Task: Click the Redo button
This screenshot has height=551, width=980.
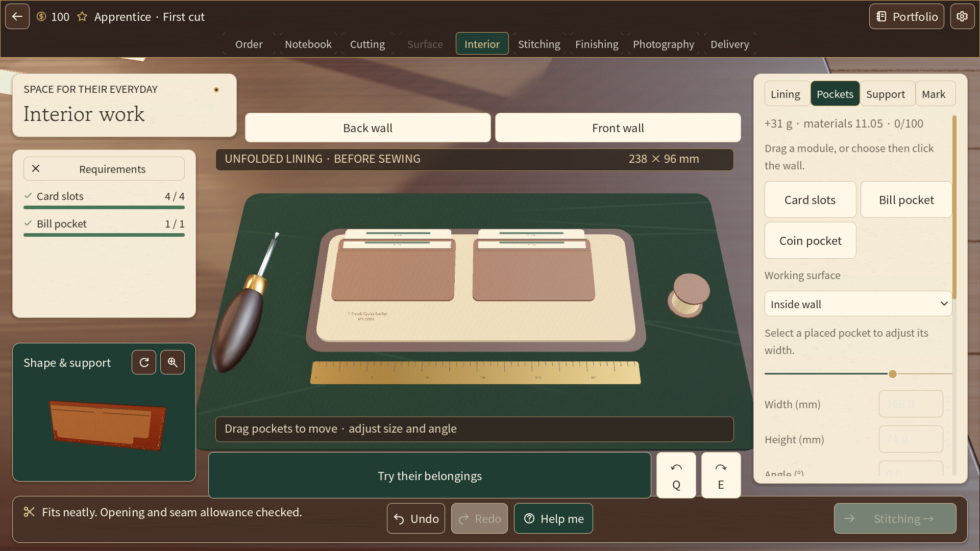Action: click(x=479, y=518)
